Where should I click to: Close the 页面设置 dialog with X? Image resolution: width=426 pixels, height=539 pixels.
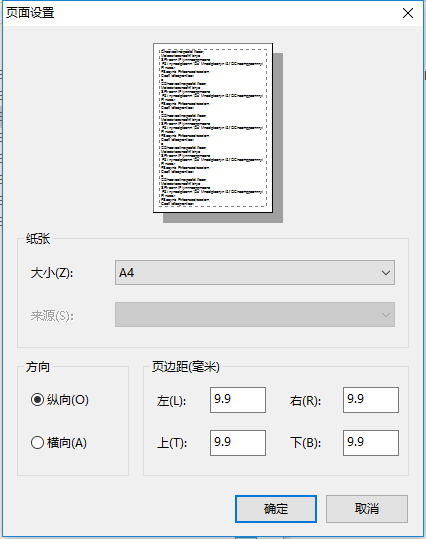408,13
